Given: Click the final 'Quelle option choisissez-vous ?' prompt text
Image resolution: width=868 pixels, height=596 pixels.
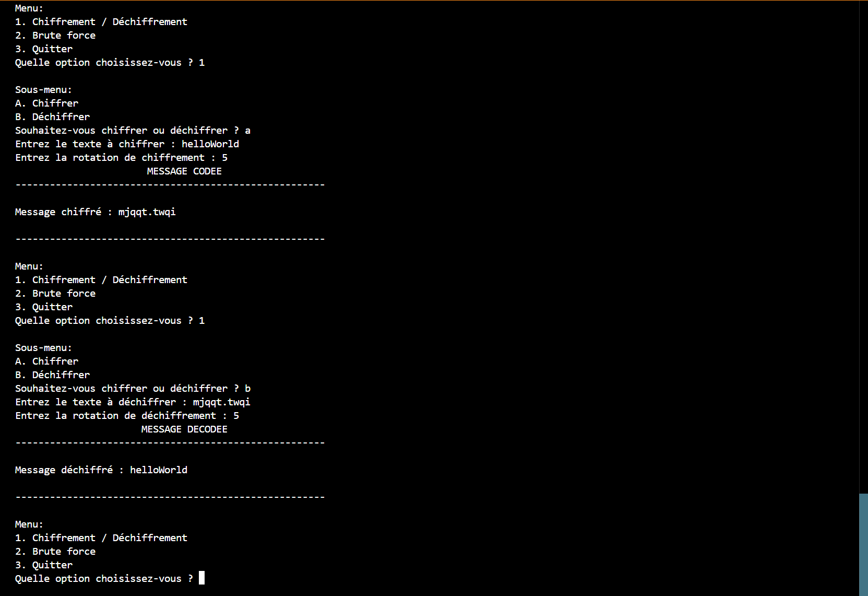Looking at the screenshot, I should click(103, 579).
